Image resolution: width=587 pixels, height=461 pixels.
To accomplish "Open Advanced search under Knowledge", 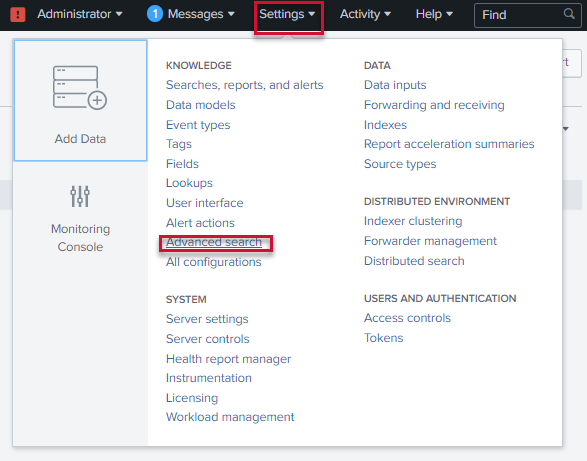I will coord(214,242).
